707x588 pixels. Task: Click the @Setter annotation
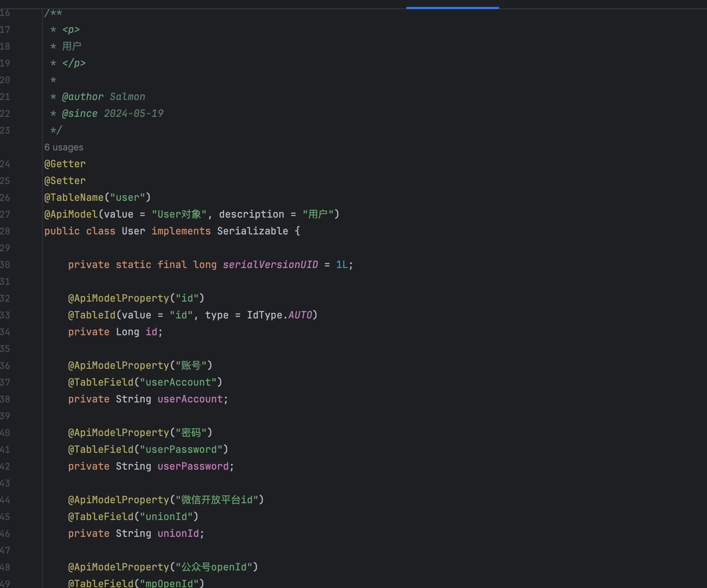pos(65,181)
